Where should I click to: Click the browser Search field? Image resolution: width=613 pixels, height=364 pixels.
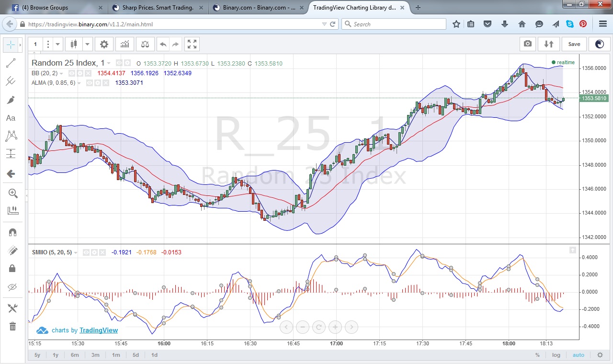pyautogui.click(x=394, y=24)
